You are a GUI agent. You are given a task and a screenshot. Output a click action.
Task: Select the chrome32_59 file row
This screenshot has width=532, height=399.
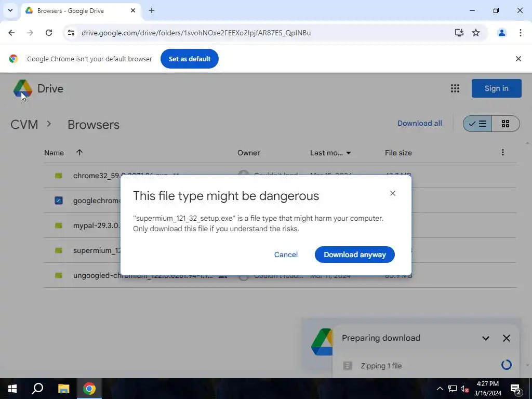pyautogui.click(x=280, y=176)
